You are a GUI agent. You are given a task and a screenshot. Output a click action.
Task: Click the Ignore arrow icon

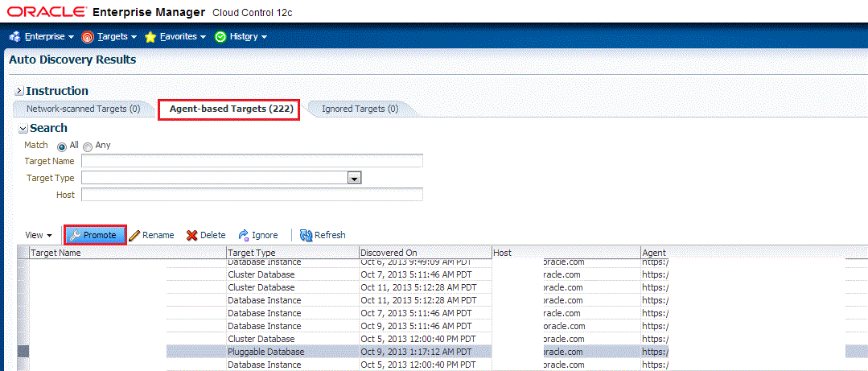pyautogui.click(x=244, y=235)
